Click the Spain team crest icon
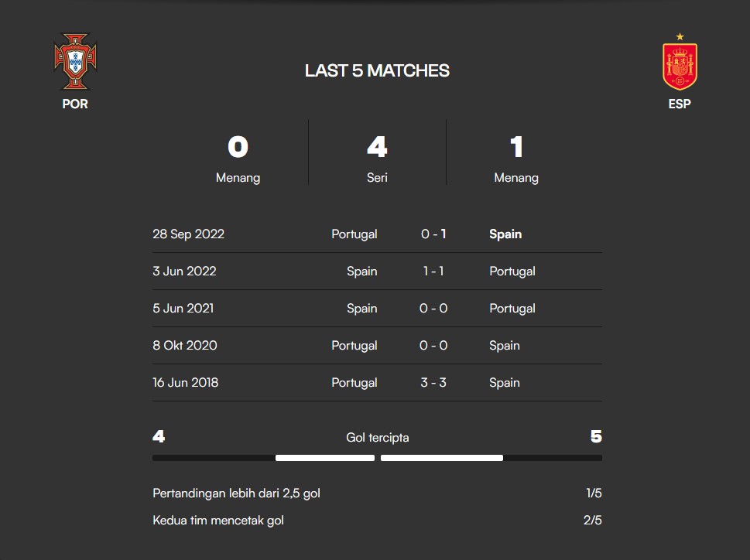This screenshot has height=560, width=750. [x=680, y=62]
